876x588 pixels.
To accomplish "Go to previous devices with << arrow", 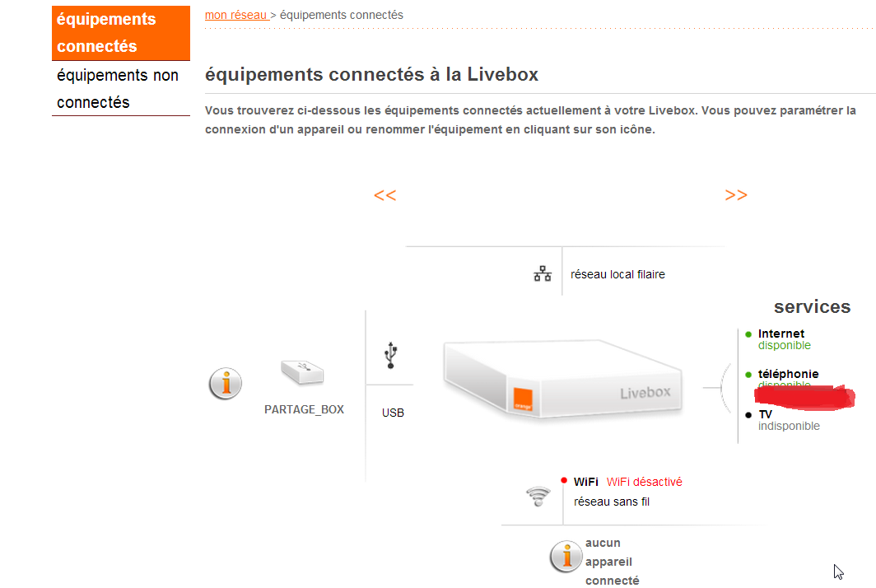I will coord(385,195).
